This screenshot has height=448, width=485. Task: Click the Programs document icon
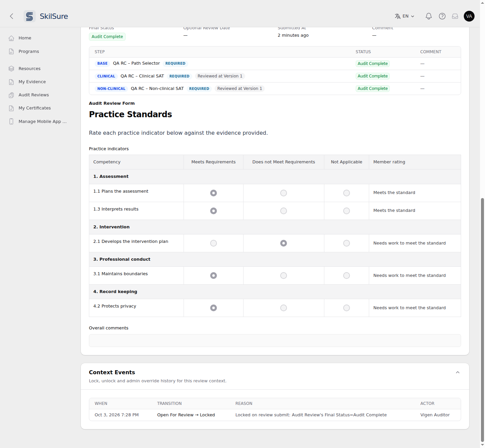pos(11,52)
